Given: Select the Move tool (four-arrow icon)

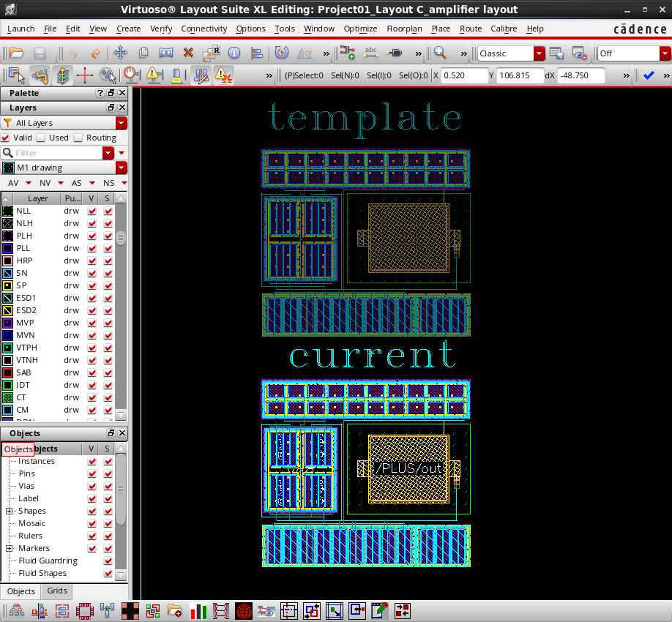Looking at the screenshot, I should coord(120,53).
